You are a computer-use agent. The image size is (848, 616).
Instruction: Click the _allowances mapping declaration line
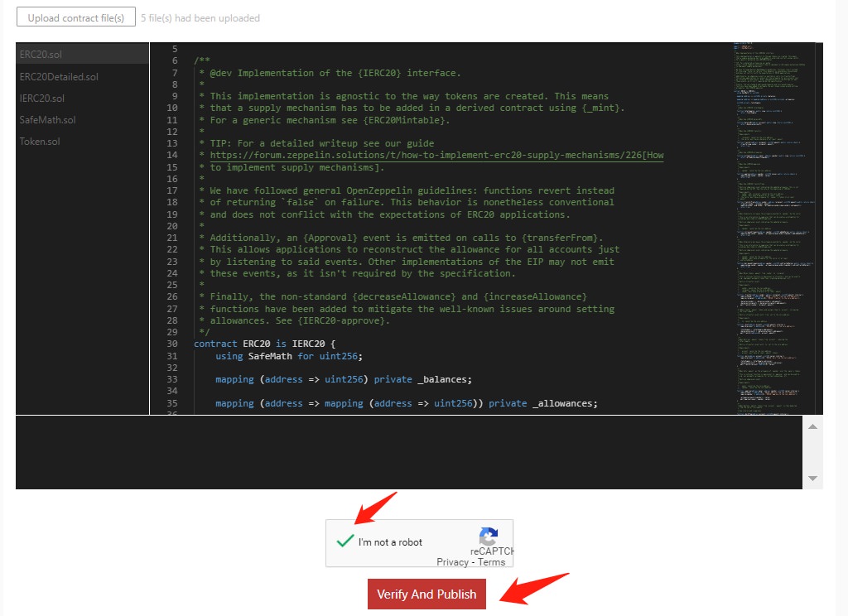[406, 403]
